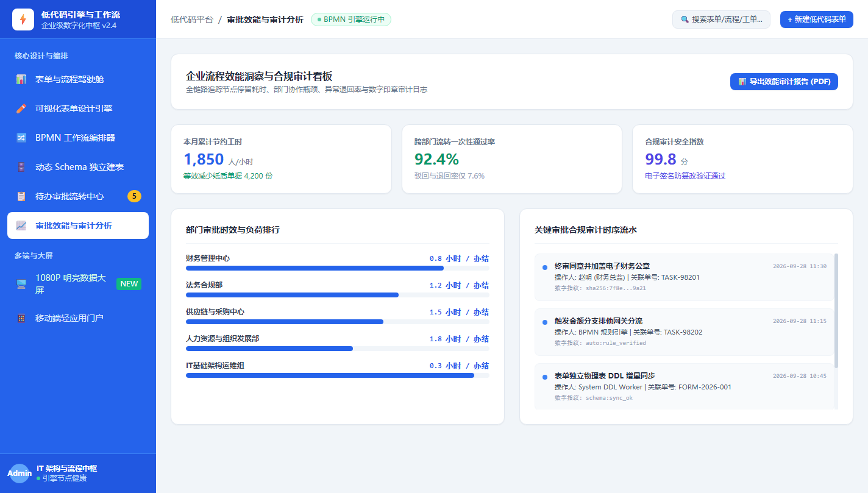Click the green NEW badge
Viewport: 868px width, 493px height.
coord(129,284)
